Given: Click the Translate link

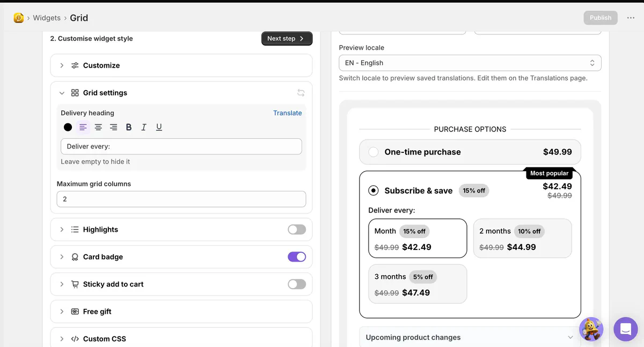Looking at the screenshot, I should pyautogui.click(x=288, y=113).
